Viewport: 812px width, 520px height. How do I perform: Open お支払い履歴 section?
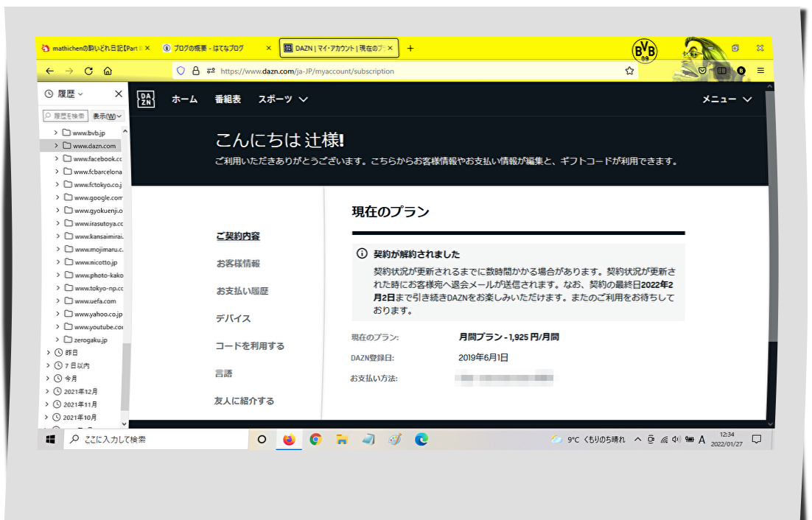coord(242,291)
